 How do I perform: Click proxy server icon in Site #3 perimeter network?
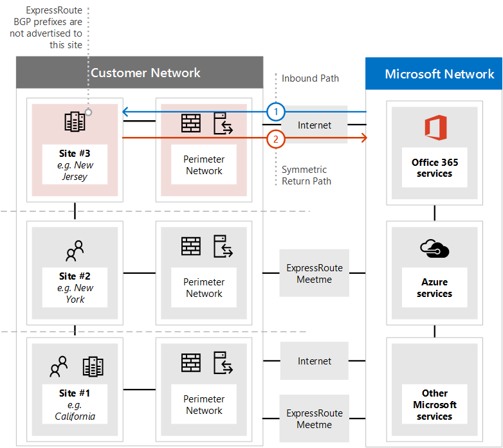pyautogui.click(x=223, y=123)
